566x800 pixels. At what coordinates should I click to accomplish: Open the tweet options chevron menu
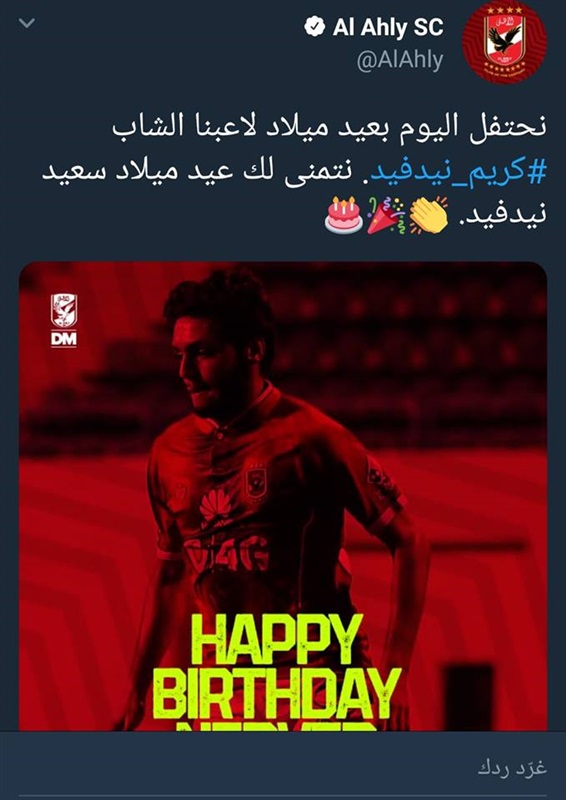click(x=27, y=23)
